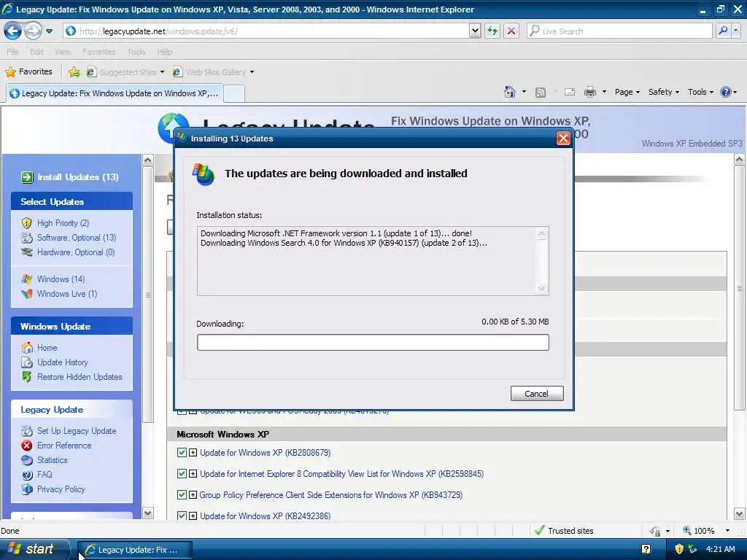Uncheck Update for Windows XP (KB2808679)
This screenshot has width=747, height=560.
coord(182,452)
